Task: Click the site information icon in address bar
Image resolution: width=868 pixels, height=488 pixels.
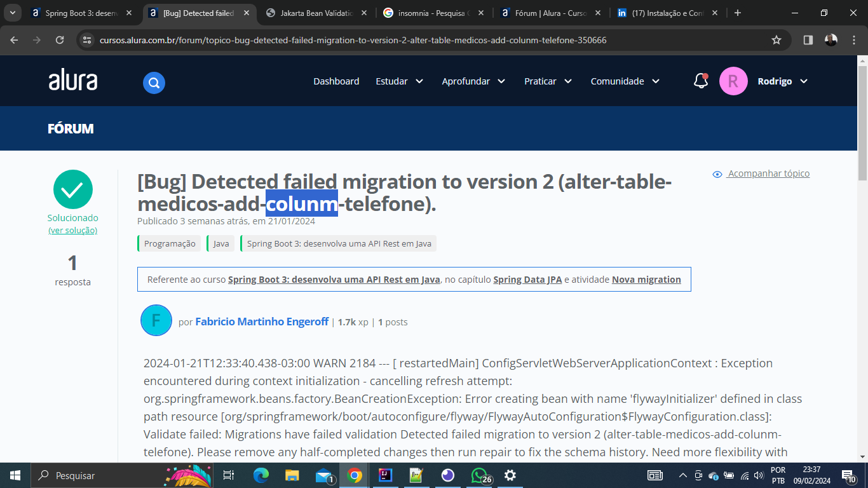Action: pyautogui.click(x=88, y=40)
